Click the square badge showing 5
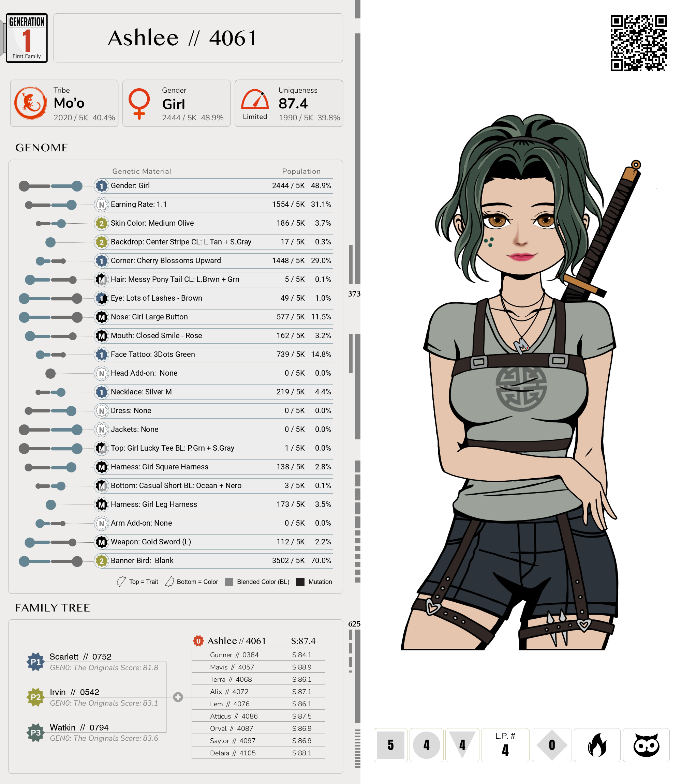 pos(390,745)
